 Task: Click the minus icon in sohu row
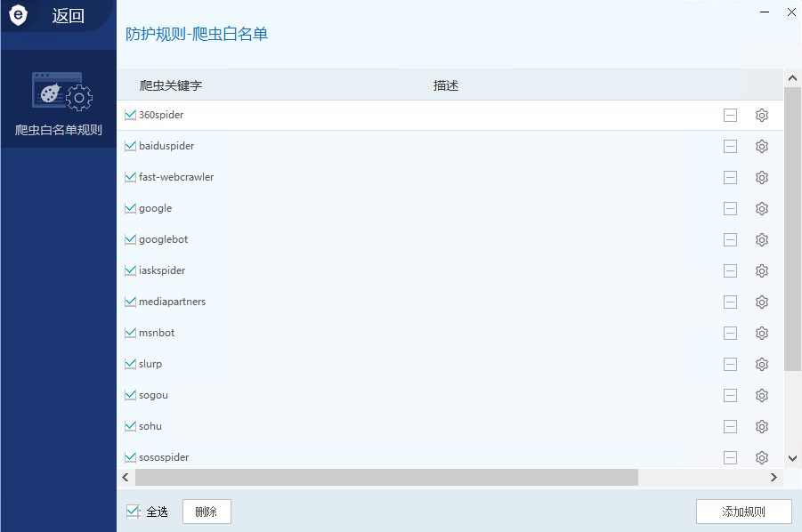[x=730, y=426]
